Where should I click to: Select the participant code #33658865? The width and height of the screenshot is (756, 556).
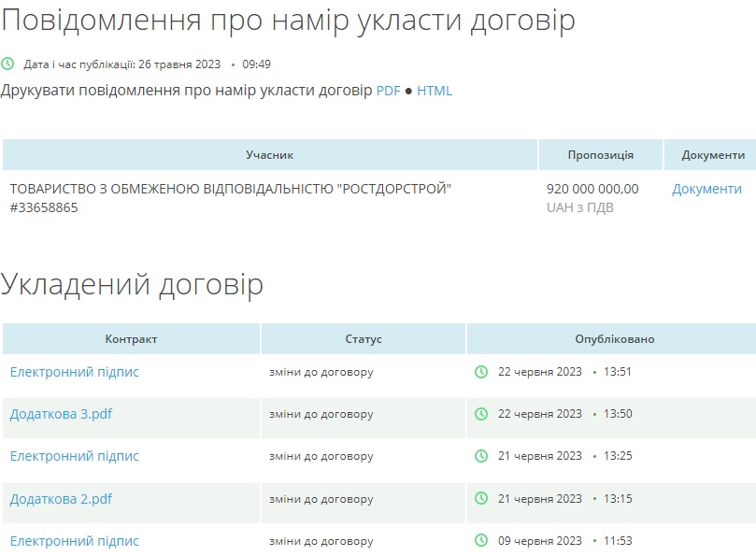pyautogui.click(x=44, y=207)
